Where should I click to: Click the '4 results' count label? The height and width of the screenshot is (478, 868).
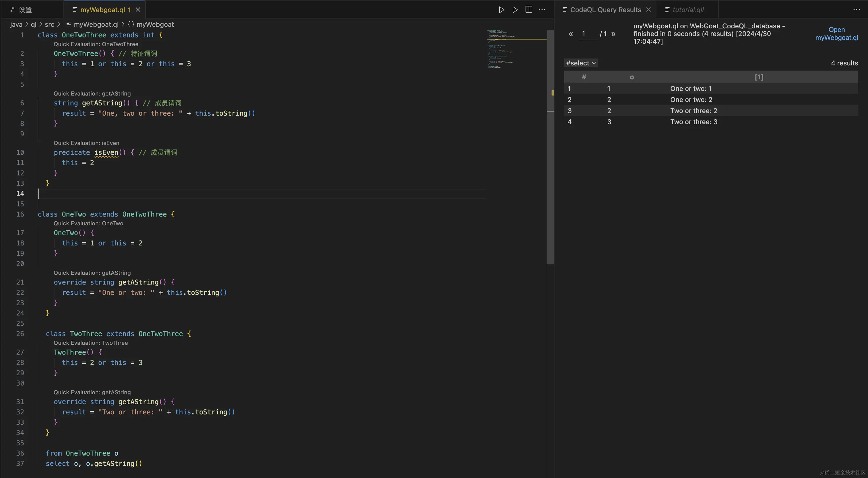tap(844, 63)
